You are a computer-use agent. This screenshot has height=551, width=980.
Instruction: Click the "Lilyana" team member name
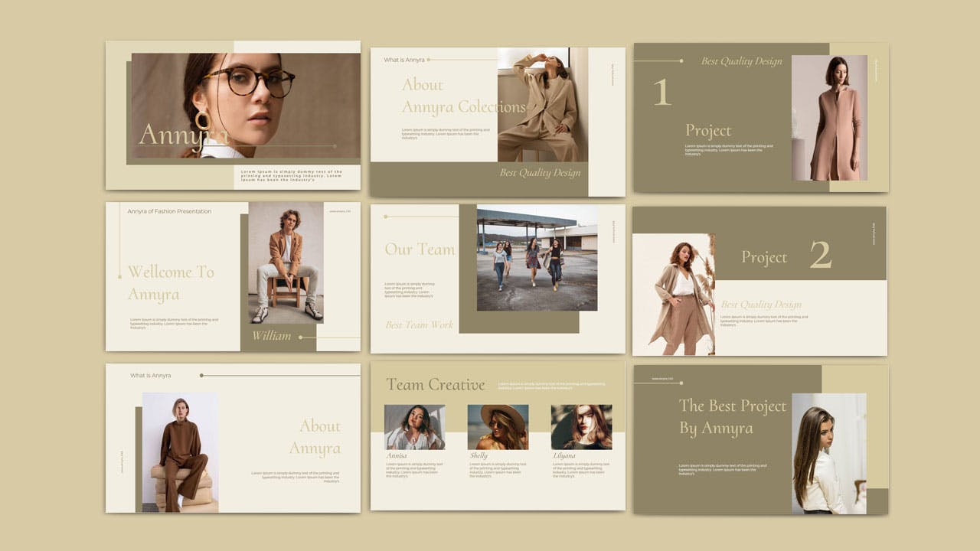tap(564, 455)
